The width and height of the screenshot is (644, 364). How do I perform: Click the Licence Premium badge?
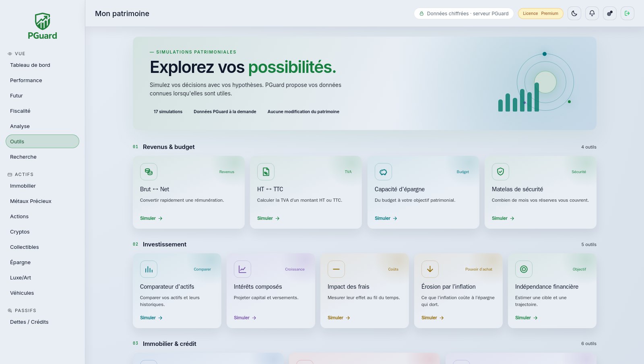click(541, 13)
